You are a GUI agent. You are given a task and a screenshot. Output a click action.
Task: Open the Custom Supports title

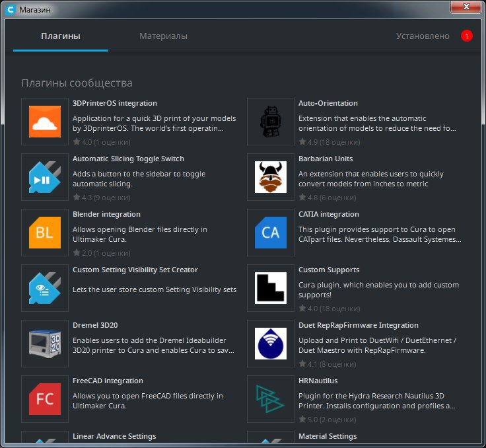coord(329,270)
